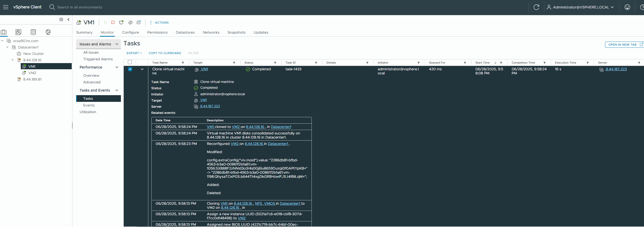
Task: Open All Issues in monitor menu
Action: point(91,52)
